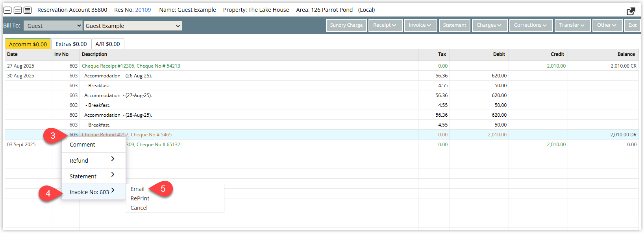Click the Sundry Charge button
Image resolution: width=644 pixels, height=233 pixels.
coord(346,25)
